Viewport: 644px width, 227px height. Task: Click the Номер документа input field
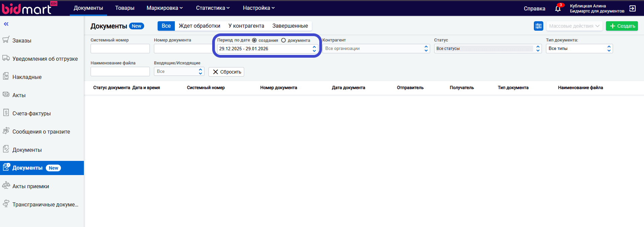coord(184,49)
